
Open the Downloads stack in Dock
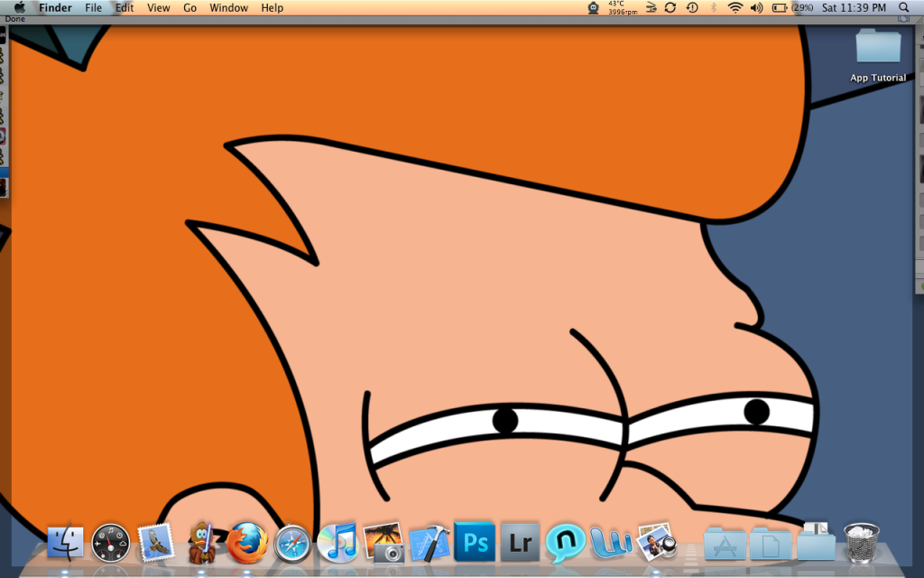pos(816,542)
